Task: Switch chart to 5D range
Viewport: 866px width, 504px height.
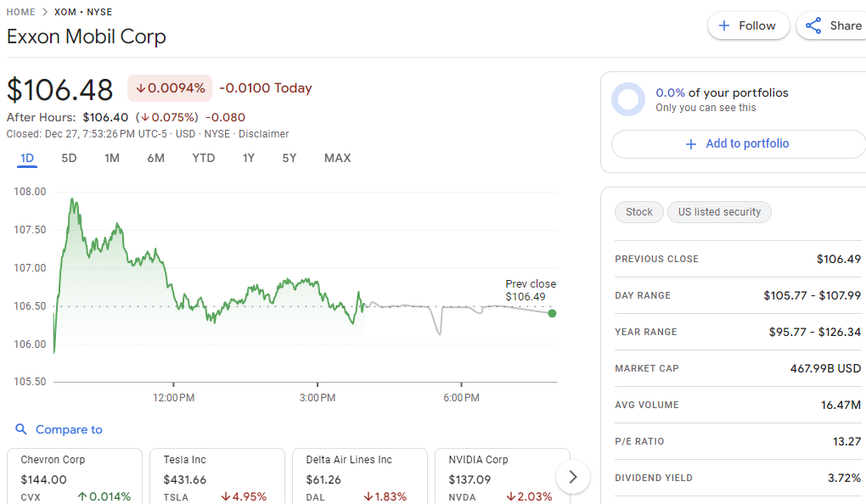Action: 69,159
